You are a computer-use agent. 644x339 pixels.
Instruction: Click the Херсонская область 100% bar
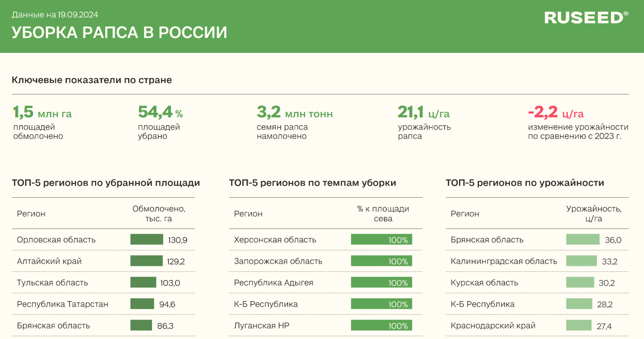(381, 239)
